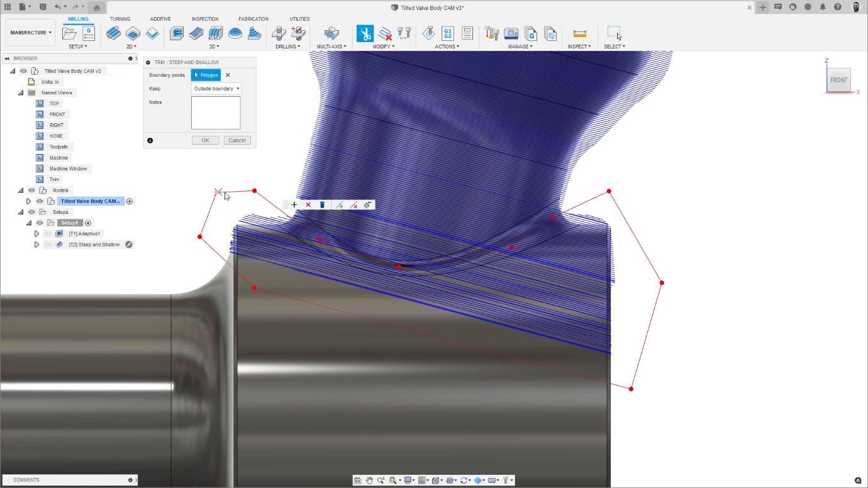Image resolution: width=868 pixels, height=488 pixels.
Task: Switch to the Turning tab
Action: click(x=120, y=19)
